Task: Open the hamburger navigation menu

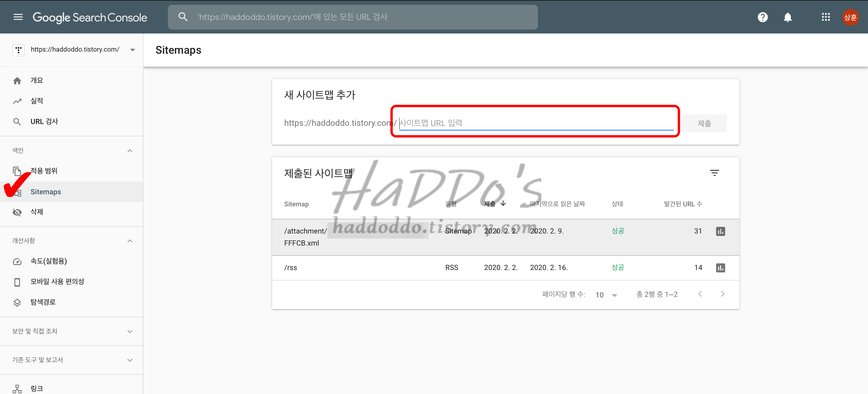Action: [x=18, y=17]
